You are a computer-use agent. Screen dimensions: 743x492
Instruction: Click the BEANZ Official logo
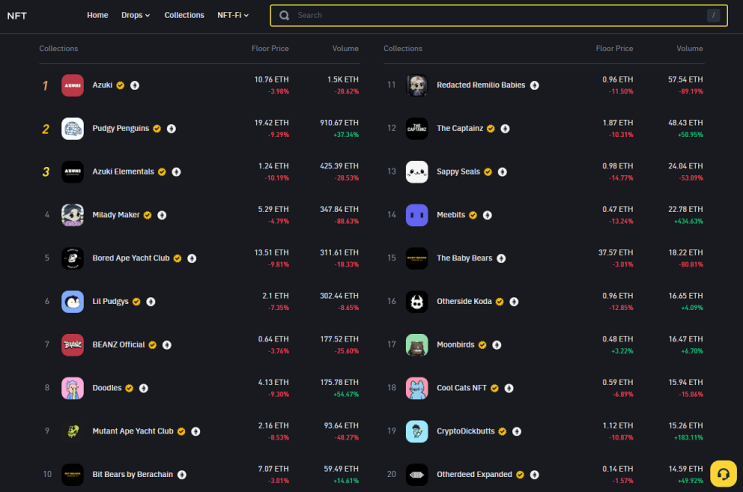pyautogui.click(x=72, y=345)
